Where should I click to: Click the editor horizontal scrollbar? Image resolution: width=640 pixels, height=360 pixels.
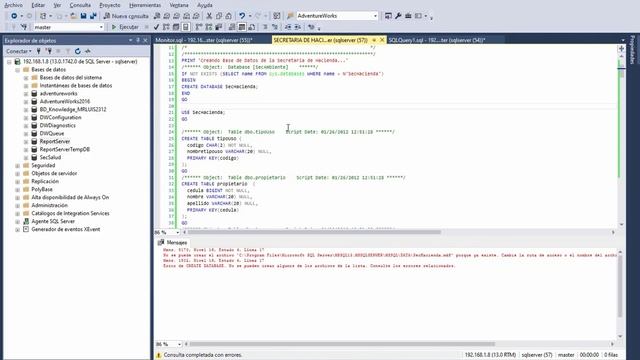pyautogui.click(x=314, y=232)
